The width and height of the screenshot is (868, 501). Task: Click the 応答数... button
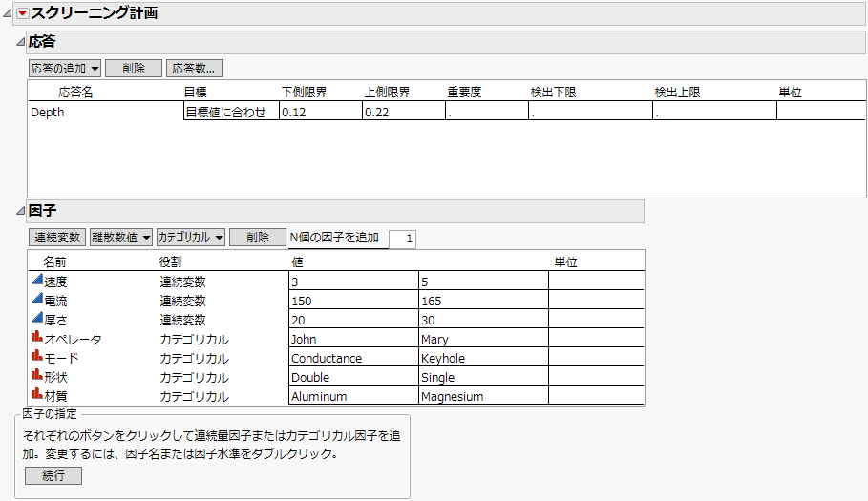pyautogui.click(x=194, y=69)
